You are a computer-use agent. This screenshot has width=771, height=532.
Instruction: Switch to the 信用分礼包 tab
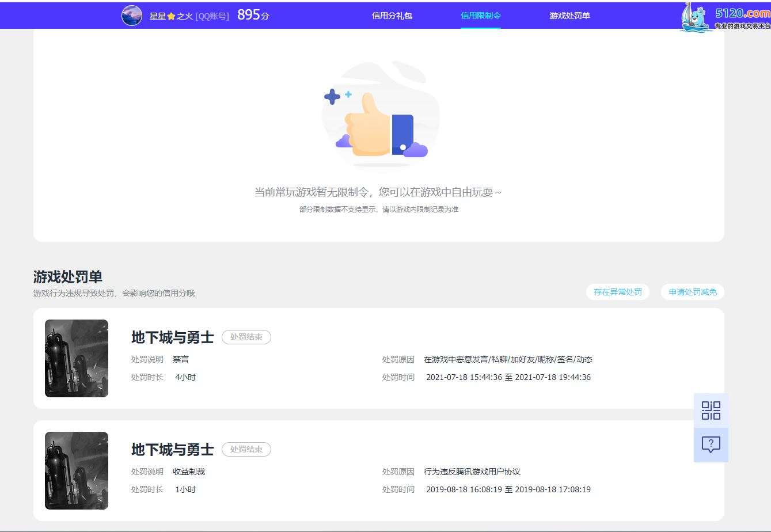point(392,16)
